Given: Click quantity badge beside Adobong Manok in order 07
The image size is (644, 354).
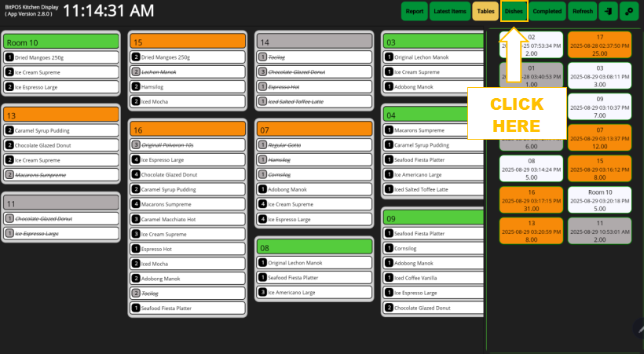Looking at the screenshot, I should click(x=262, y=189).
